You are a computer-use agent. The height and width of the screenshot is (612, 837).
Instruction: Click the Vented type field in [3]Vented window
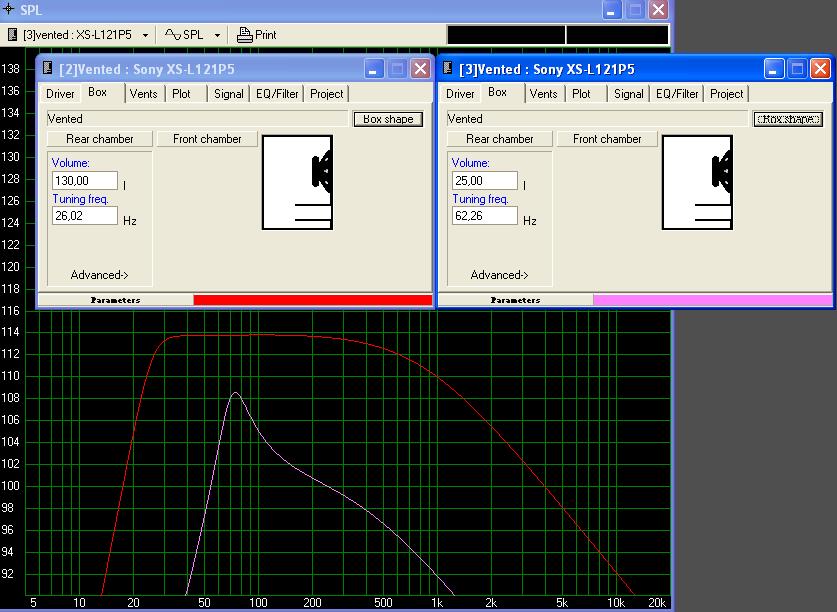pyautogui.click(x=597, y=119)
